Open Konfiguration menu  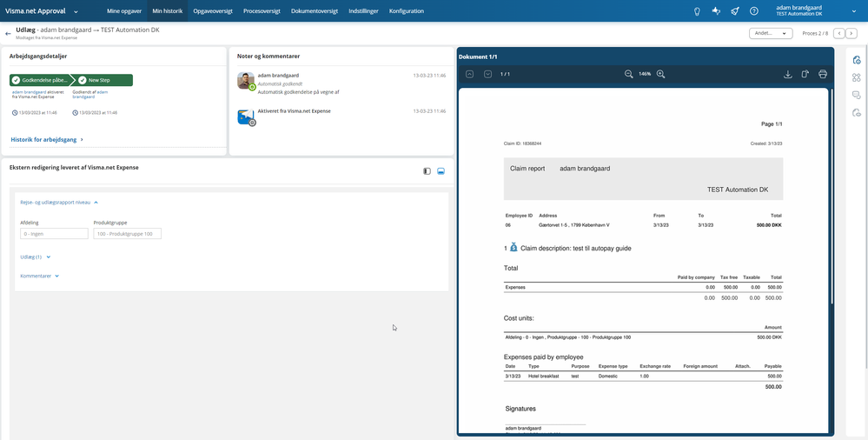coord(407,11)
